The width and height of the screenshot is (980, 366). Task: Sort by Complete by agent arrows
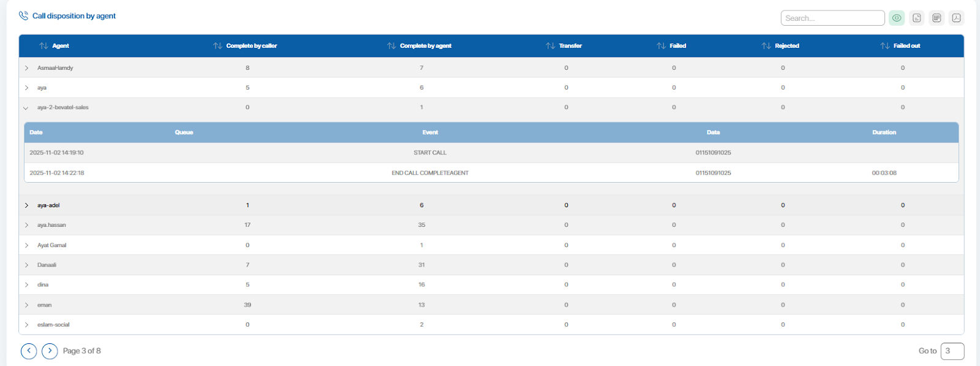[x=391, y=46]
